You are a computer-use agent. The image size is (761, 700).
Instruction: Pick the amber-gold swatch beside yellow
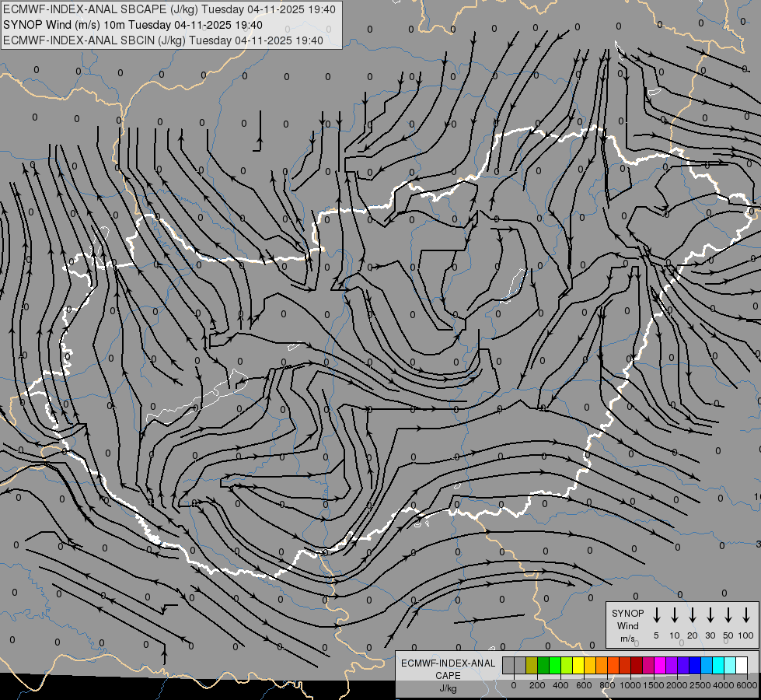tap(590, 665)
